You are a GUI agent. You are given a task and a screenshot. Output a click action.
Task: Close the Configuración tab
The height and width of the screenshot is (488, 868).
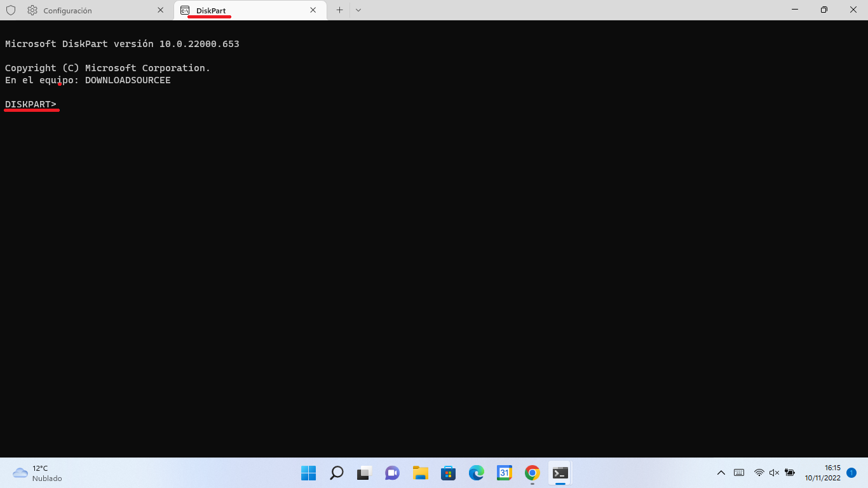pos(160,10)
